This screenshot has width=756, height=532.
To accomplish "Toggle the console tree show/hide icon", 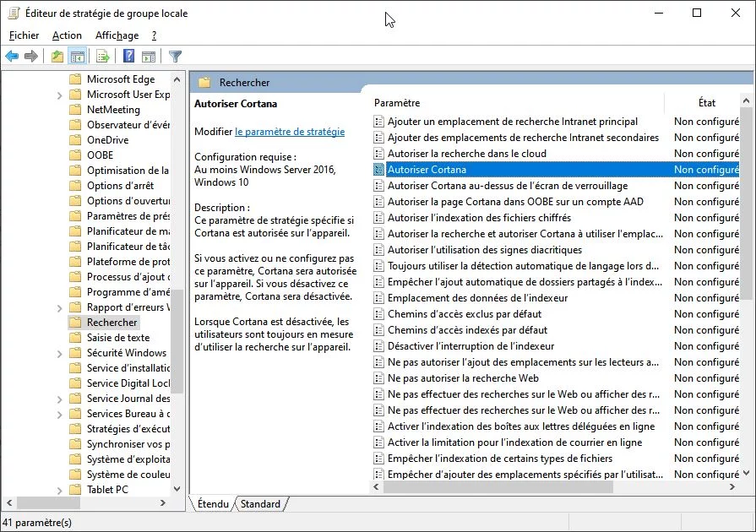I will pyautogui.click(x=77, y=57).
